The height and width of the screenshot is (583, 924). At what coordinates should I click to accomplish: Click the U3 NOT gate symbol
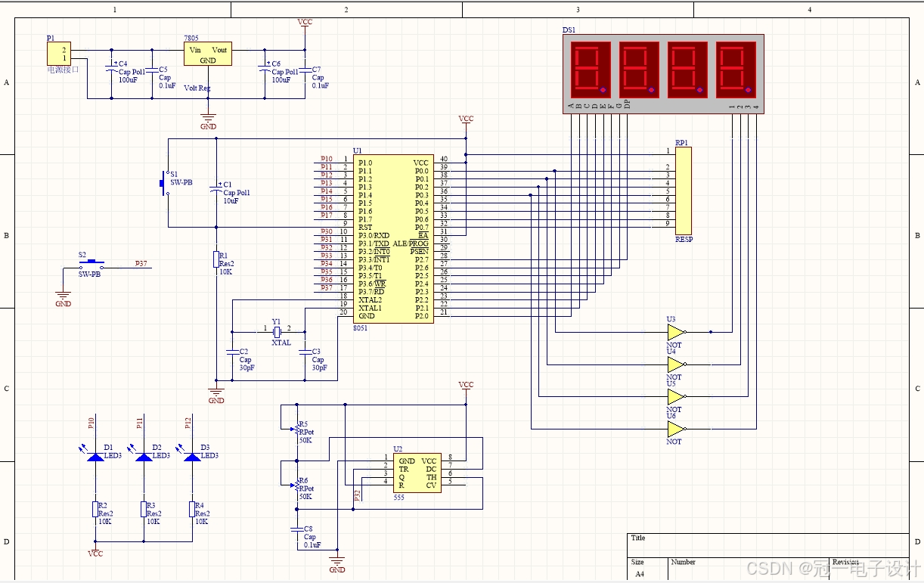tap(677, 332)
